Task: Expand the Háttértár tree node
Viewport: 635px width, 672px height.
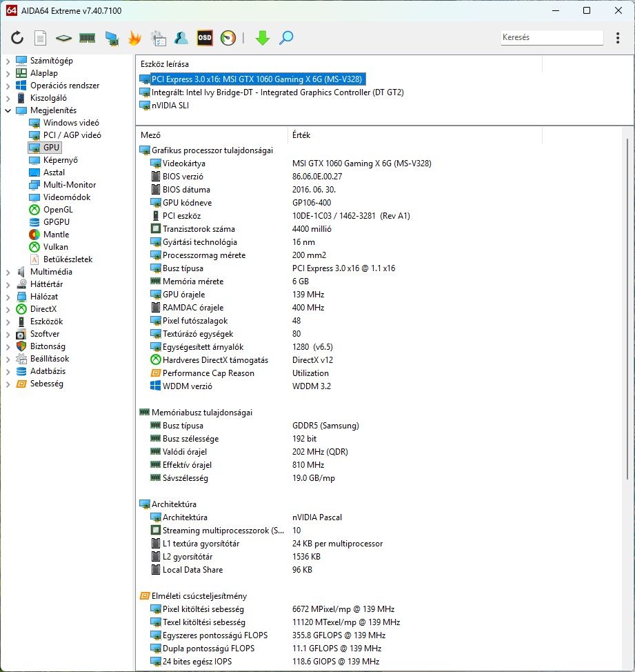Action: point(8,284)
